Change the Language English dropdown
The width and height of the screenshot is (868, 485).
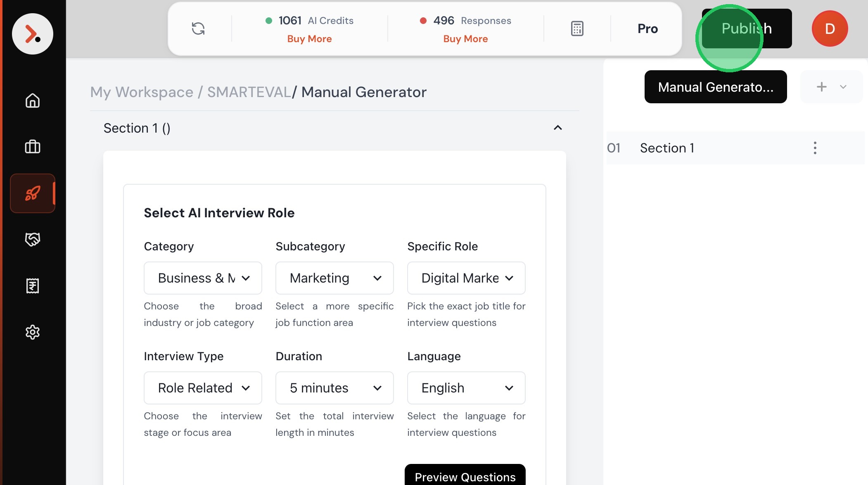click(x=466, y=388)
